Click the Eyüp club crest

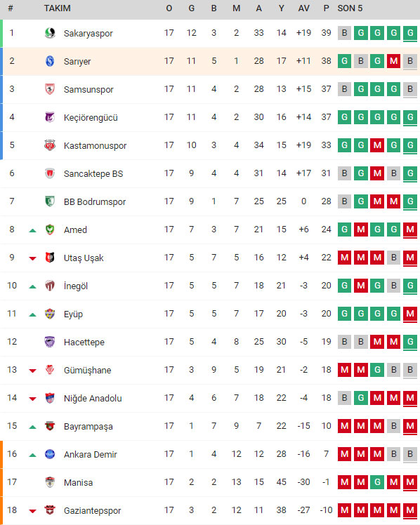click(x=50, y=314)
